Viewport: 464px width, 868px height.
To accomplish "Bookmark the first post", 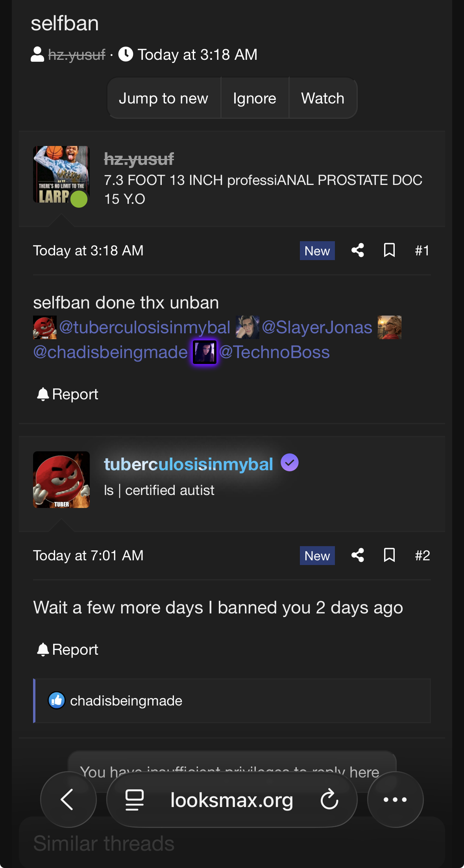I will tap(389, 250).
